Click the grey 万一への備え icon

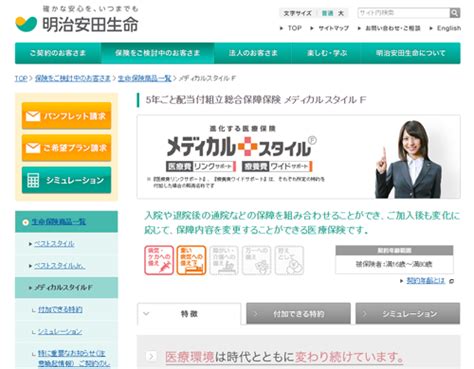point(256,260)
